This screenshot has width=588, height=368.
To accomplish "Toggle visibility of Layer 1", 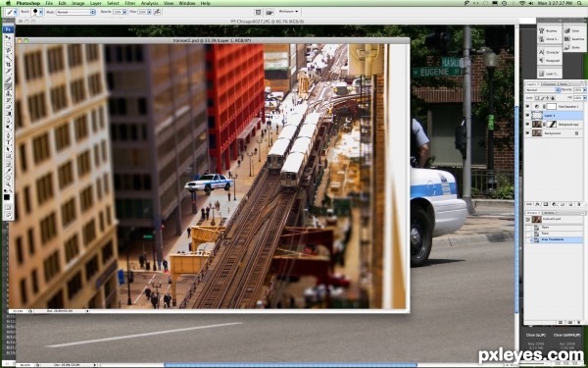I will 528,115.
